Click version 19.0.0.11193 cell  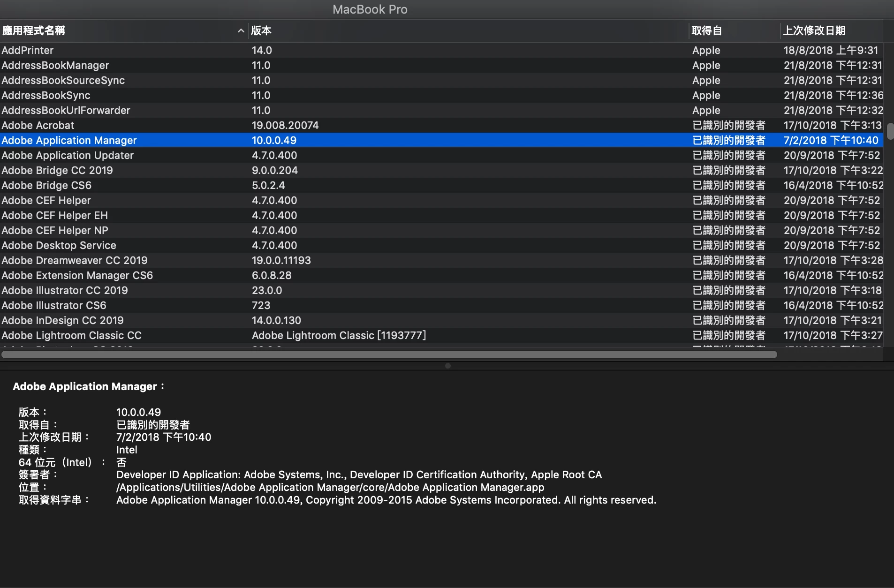tap(281, 260)
